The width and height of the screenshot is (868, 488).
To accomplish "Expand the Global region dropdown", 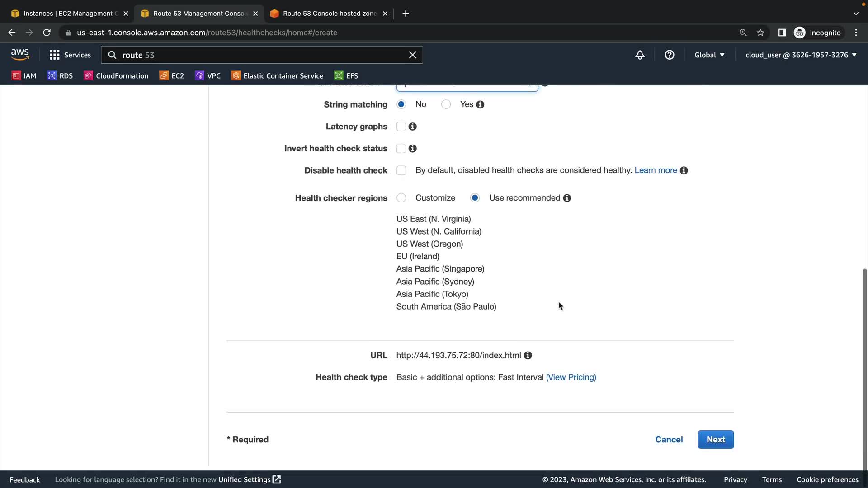I will point(709,55).
